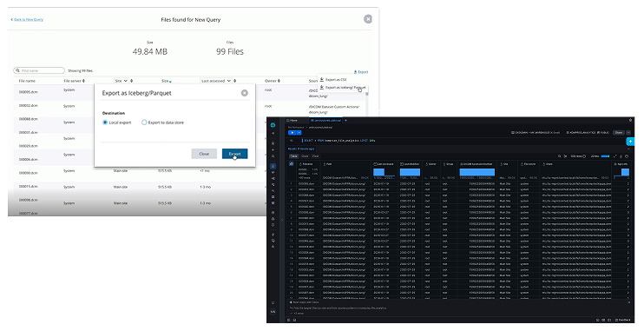Click the Feedback link at bottom right

pyautogui.click(x=623, y=320)
